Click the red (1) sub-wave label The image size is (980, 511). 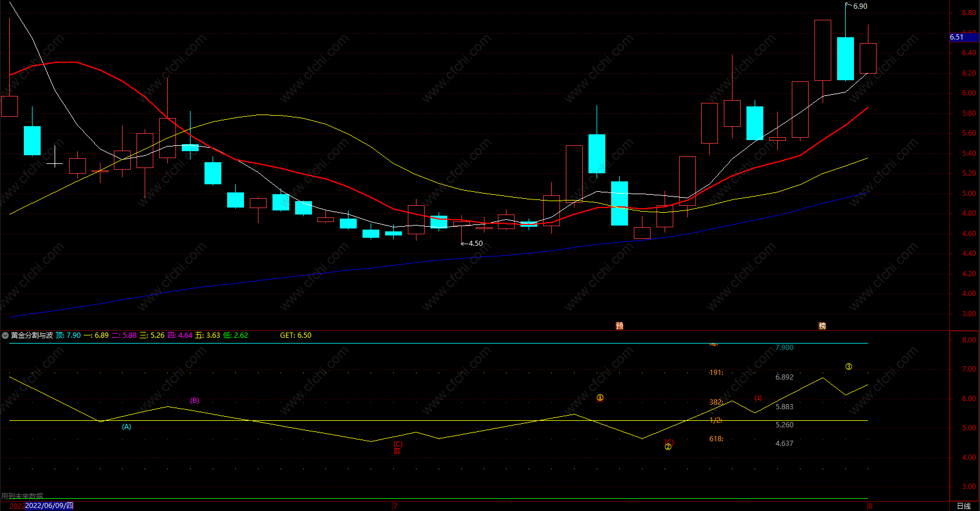click(x=758, y=398)
